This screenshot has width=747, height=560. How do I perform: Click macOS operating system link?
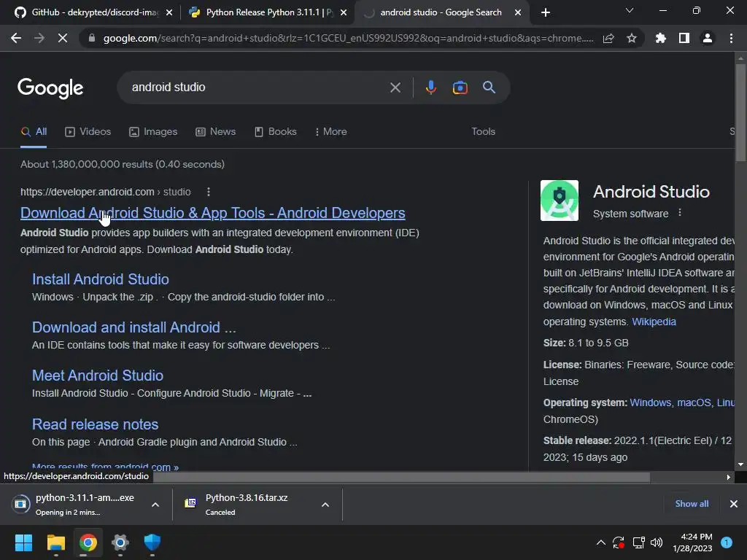pyautogui.click(x=694, y=402)
